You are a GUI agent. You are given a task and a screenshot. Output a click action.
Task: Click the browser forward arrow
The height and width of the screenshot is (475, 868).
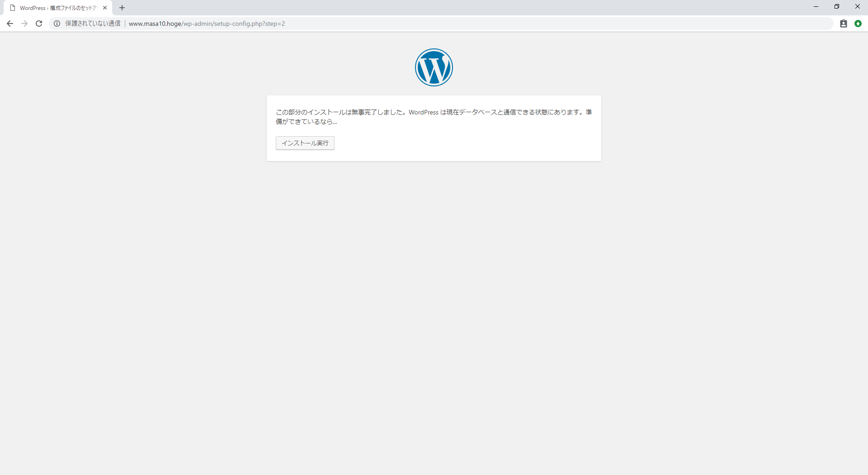tap(24, 24)
